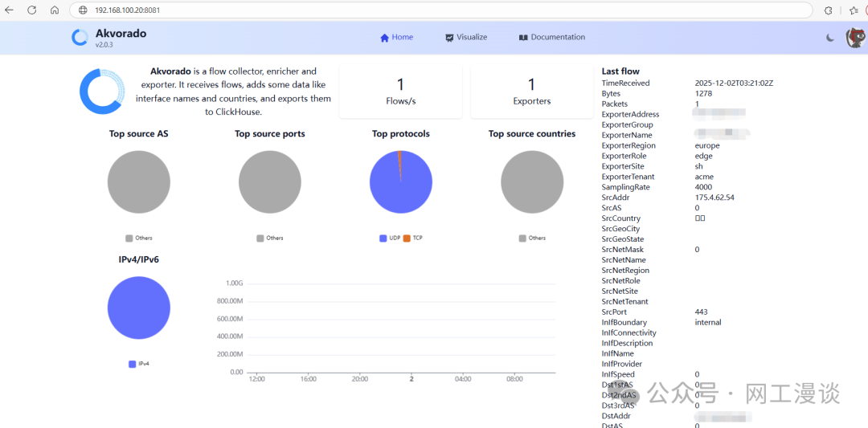
Task: Click the Top source AS pie chart
Action: pyautogui.click(x=139, y=182)
